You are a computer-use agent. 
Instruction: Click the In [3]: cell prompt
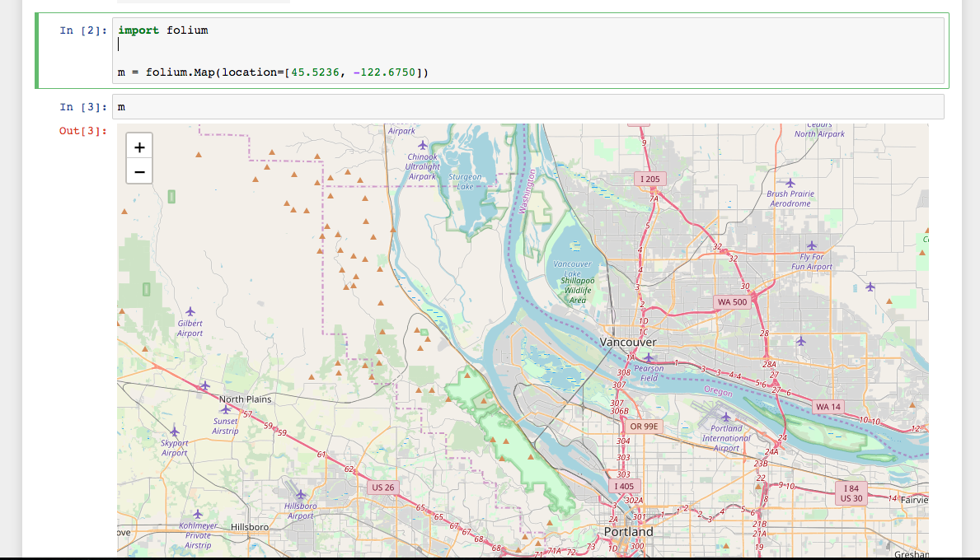pos(83,107)
